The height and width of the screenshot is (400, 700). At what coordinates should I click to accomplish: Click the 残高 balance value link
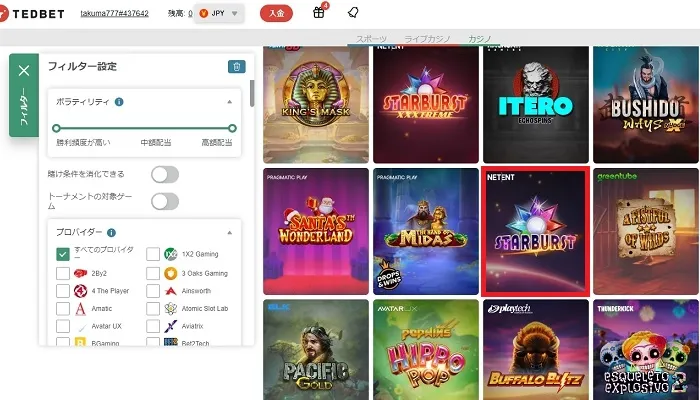coord(190,13)
